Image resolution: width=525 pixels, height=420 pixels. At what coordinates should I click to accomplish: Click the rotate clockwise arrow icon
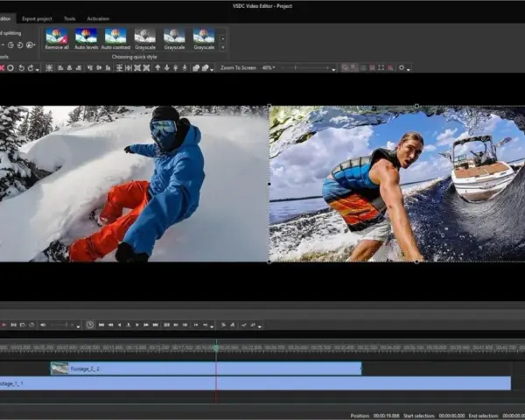31,68
